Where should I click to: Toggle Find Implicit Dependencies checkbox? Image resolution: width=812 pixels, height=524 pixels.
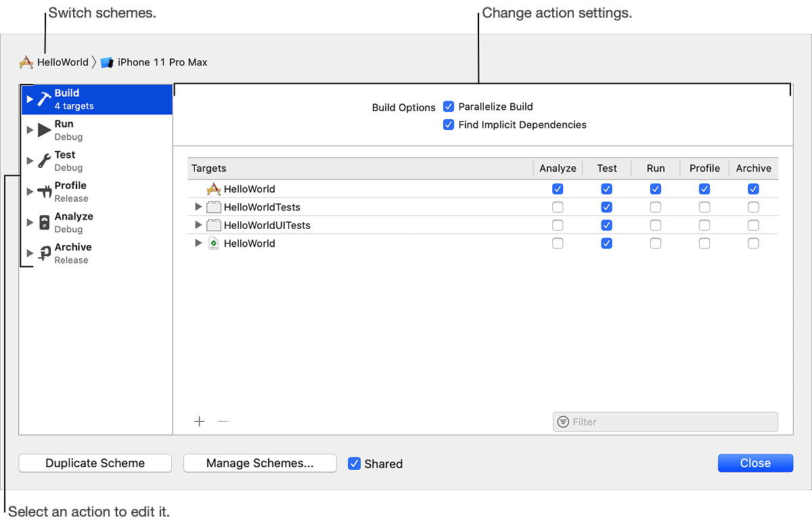click(449, 125)
